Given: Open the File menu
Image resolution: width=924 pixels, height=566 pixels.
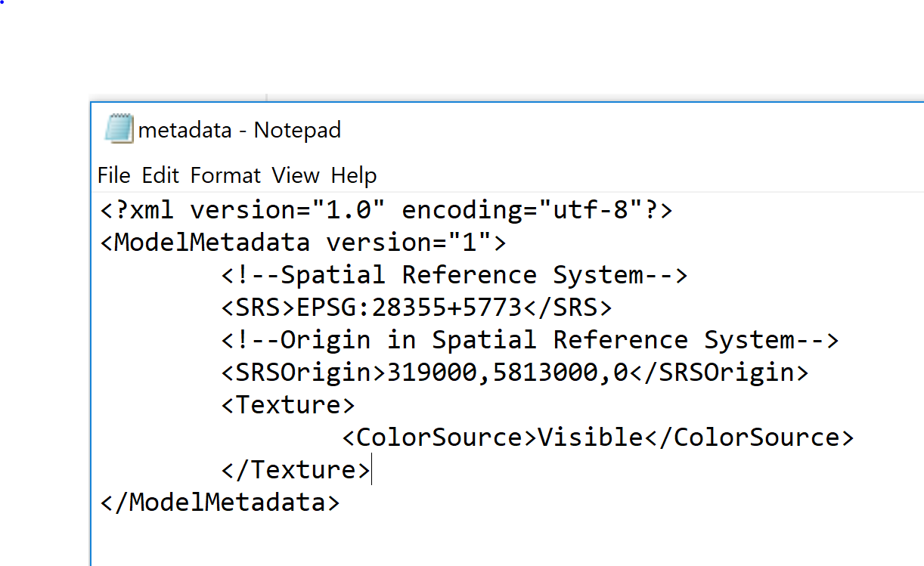Looking at the screenshot, I should [114, 175].
